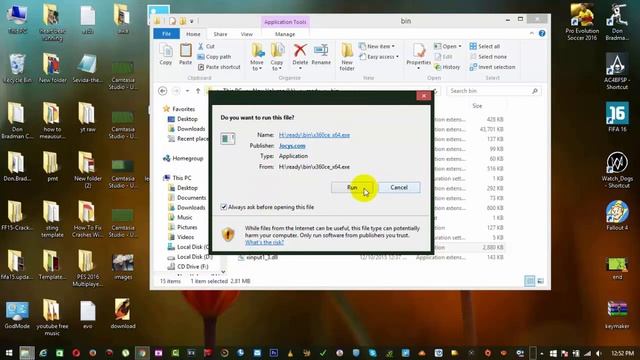Image resolution: width=640 pixels, height=360 pixels.
Task: Cancel the run file dialog
Action: (x=399, y=187)
